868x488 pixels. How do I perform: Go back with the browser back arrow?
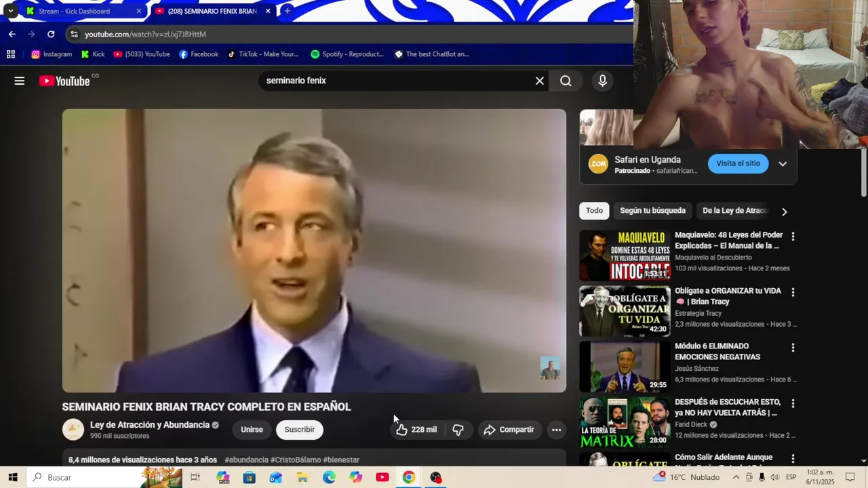(12, 34)
